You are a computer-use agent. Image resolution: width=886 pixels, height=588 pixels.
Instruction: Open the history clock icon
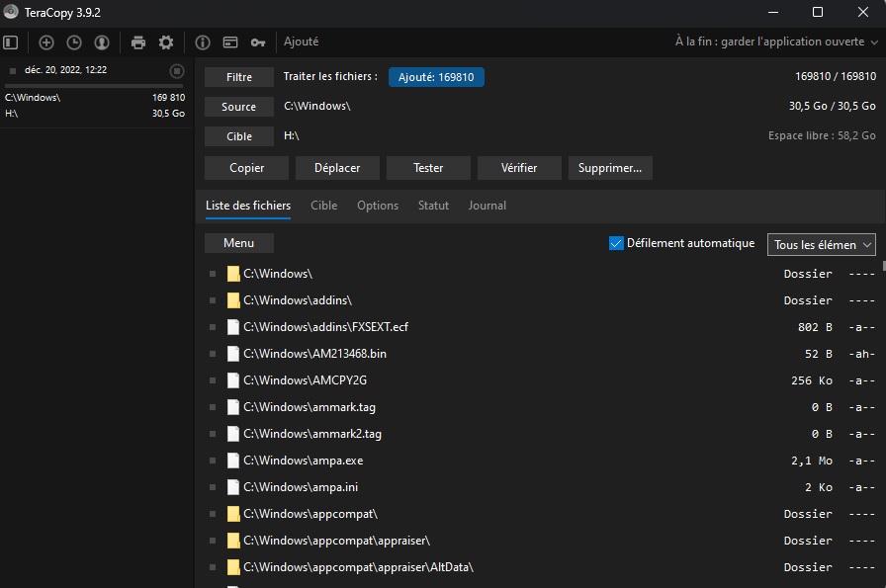coord(74,42)
